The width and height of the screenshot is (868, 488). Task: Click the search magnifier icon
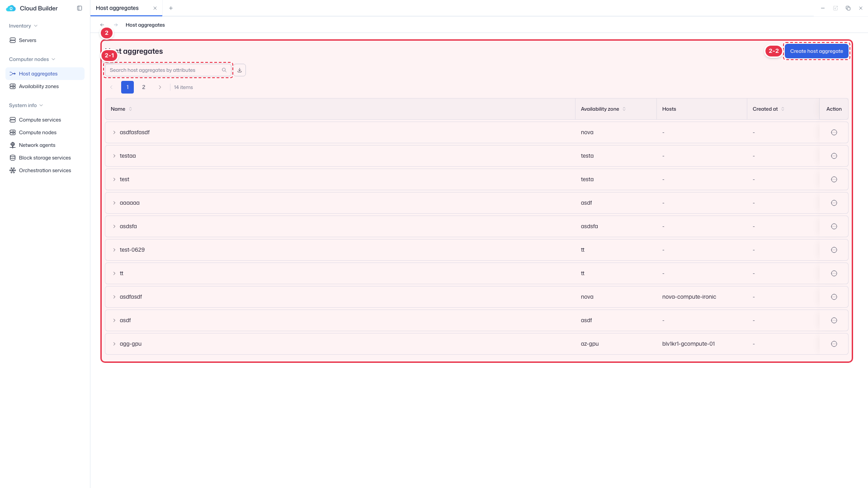(224, 70)
